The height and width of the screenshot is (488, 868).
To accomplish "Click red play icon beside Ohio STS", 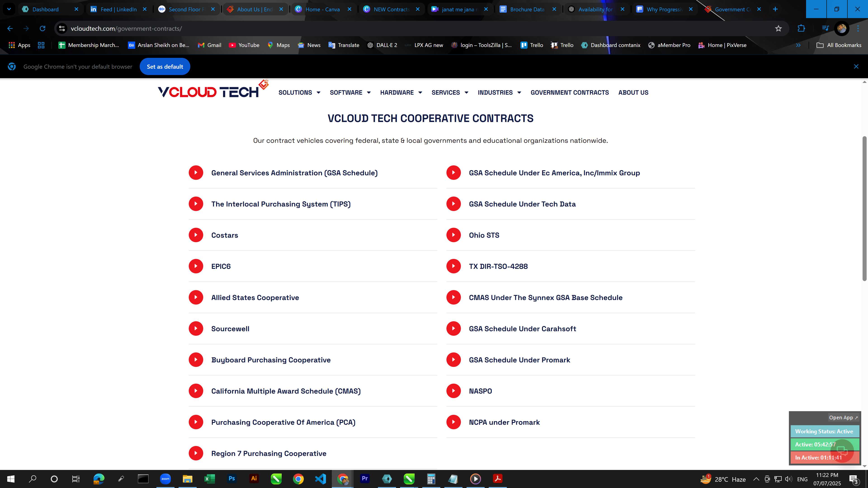I will pos(453,235).
